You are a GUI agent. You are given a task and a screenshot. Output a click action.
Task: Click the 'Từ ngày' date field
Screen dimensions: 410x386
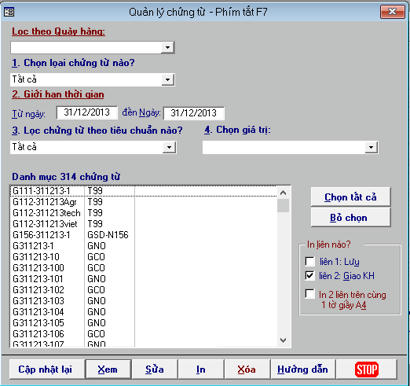point(87,113)
